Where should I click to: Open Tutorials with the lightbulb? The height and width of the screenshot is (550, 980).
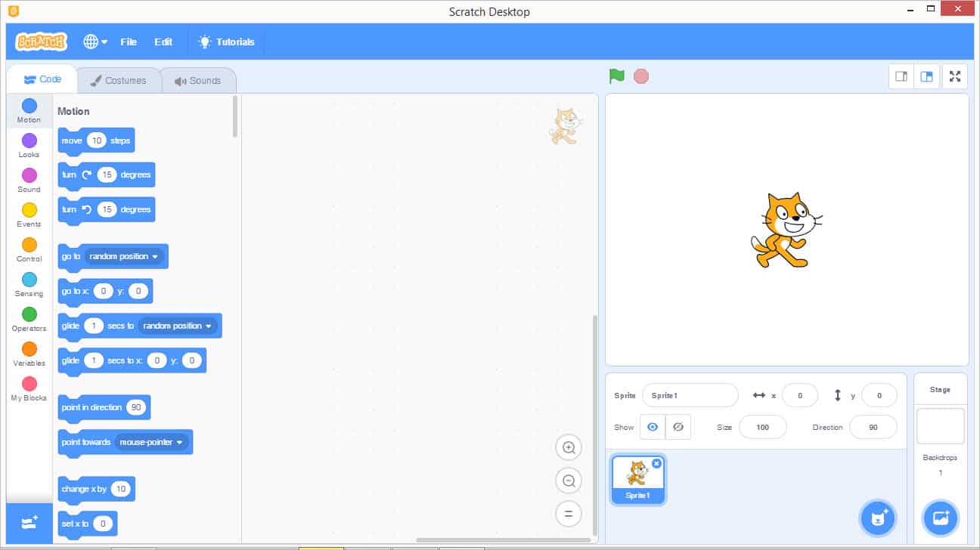click(x=226, y=42)
